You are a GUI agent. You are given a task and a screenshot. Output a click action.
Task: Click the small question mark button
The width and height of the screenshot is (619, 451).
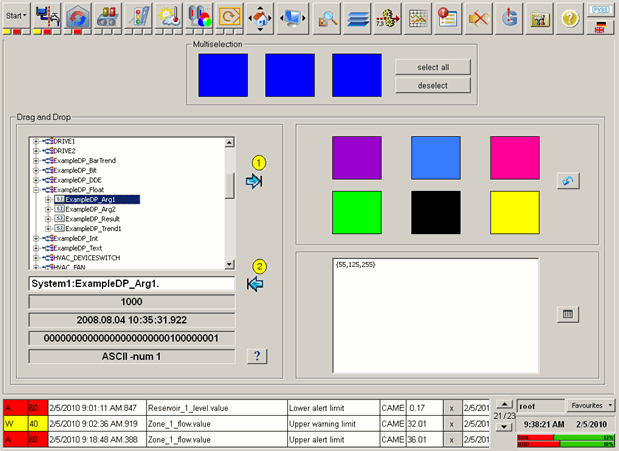[256, 356]
